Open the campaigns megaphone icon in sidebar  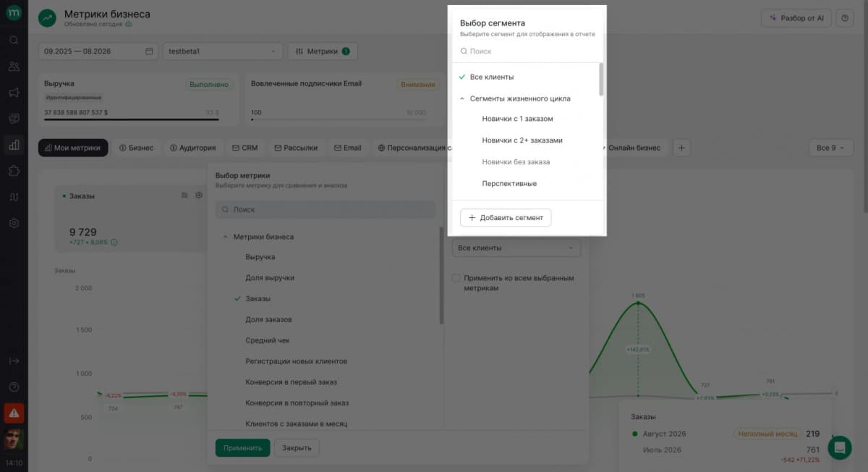14,92
